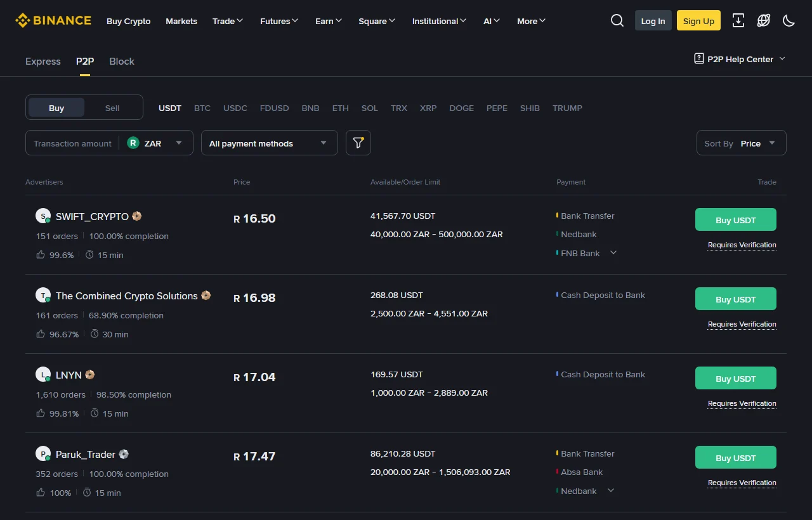Viewport: 812px width, 520px height.
Task: Open the search magnifier icon
Action: (617, 20)
